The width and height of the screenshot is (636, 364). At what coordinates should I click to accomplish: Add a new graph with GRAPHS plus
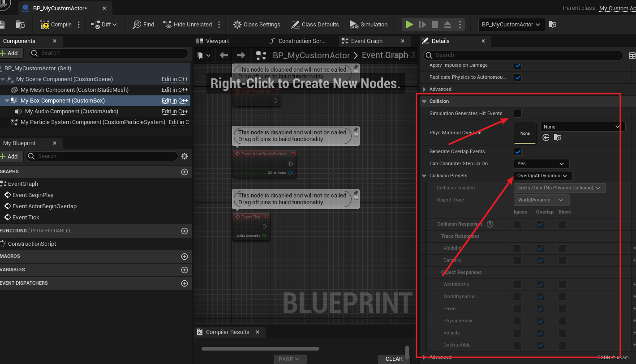(184, 172)
